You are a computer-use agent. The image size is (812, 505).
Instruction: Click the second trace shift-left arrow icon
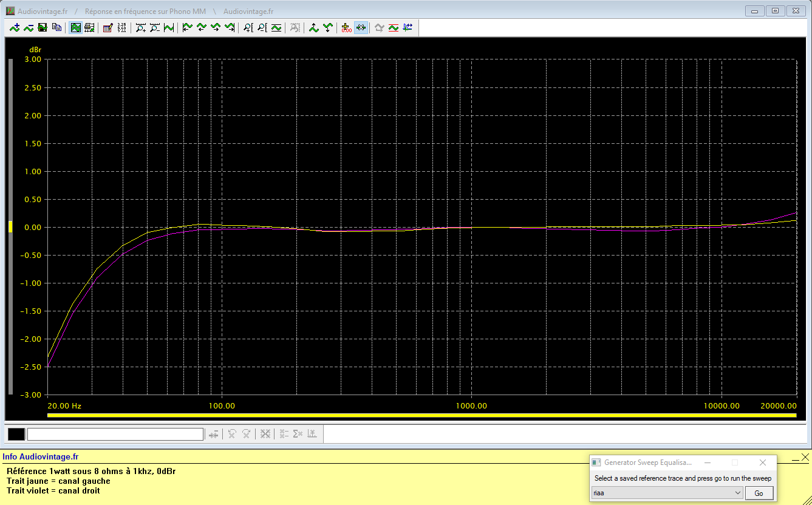pyautogui.click(x=202, y=27)
